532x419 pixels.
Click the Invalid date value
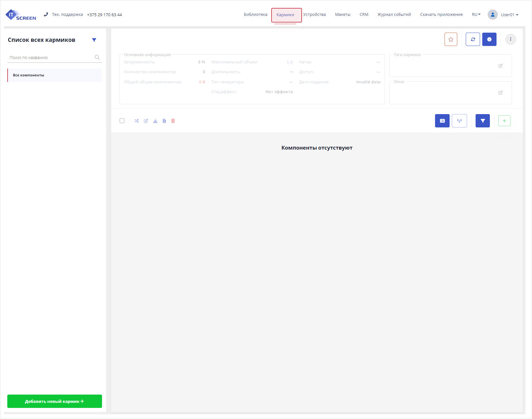368,82
